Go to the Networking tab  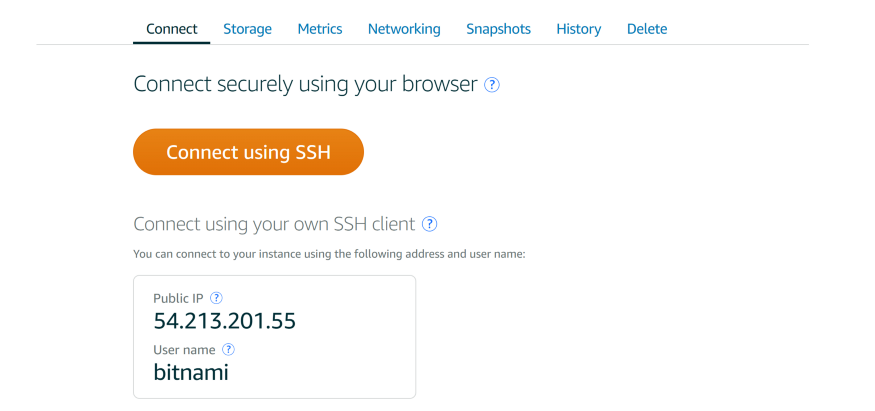[404, 29]
